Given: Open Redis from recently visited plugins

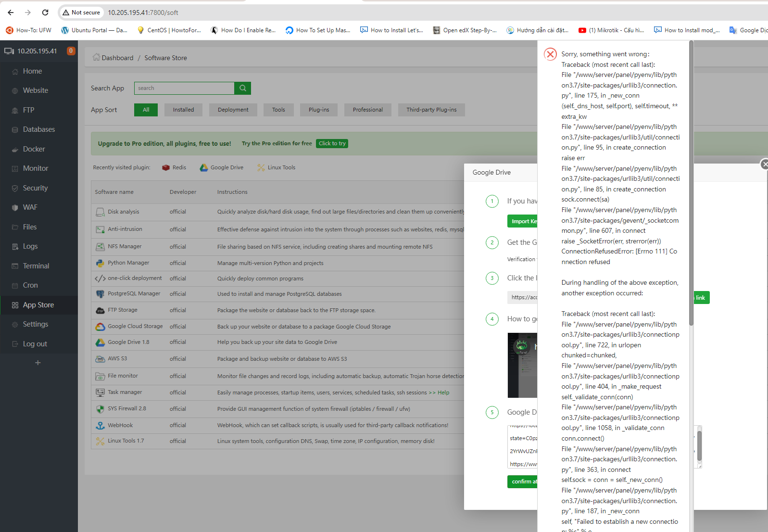Looking at the screenshot, I should pyautogui.click(x=174, y=167).
